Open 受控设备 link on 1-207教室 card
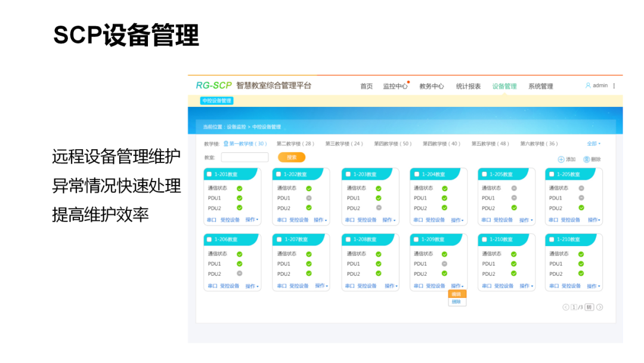Viewport: 644px width, 363px height. 299,286
